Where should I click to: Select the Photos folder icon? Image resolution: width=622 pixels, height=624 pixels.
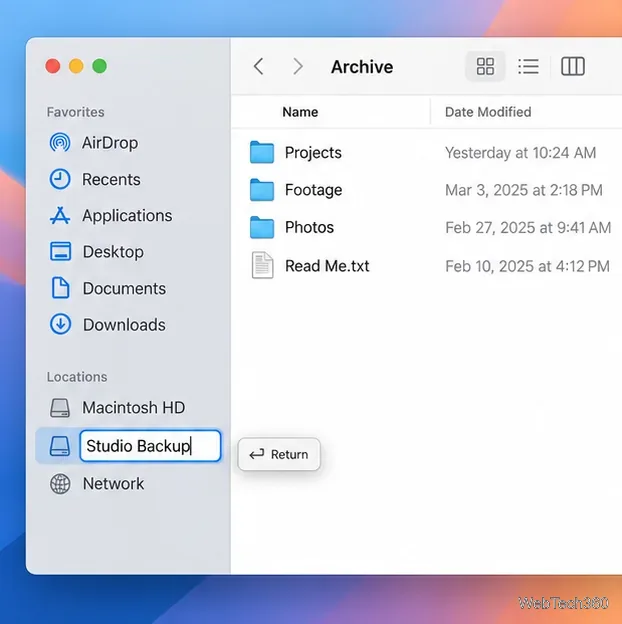[x=262, y=227]
